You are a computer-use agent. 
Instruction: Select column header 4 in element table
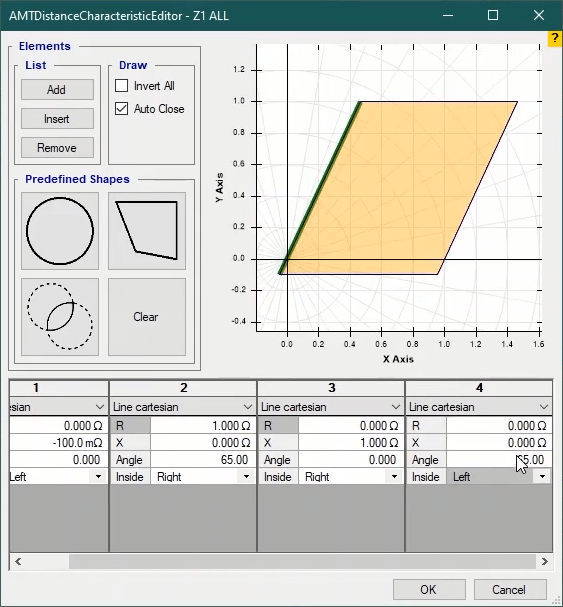479,388
